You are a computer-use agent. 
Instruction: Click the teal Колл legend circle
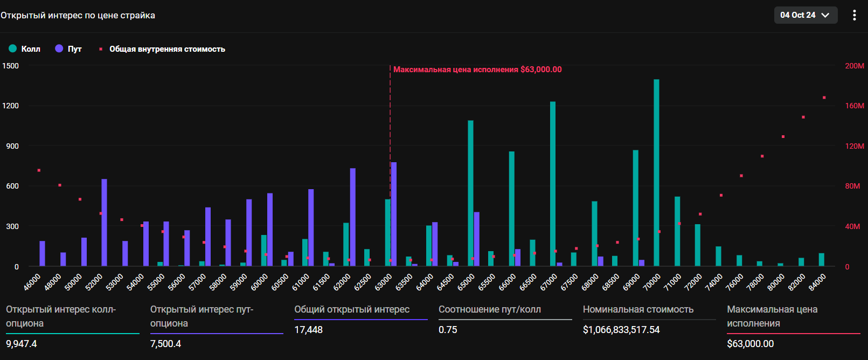(x=13, y=49)
